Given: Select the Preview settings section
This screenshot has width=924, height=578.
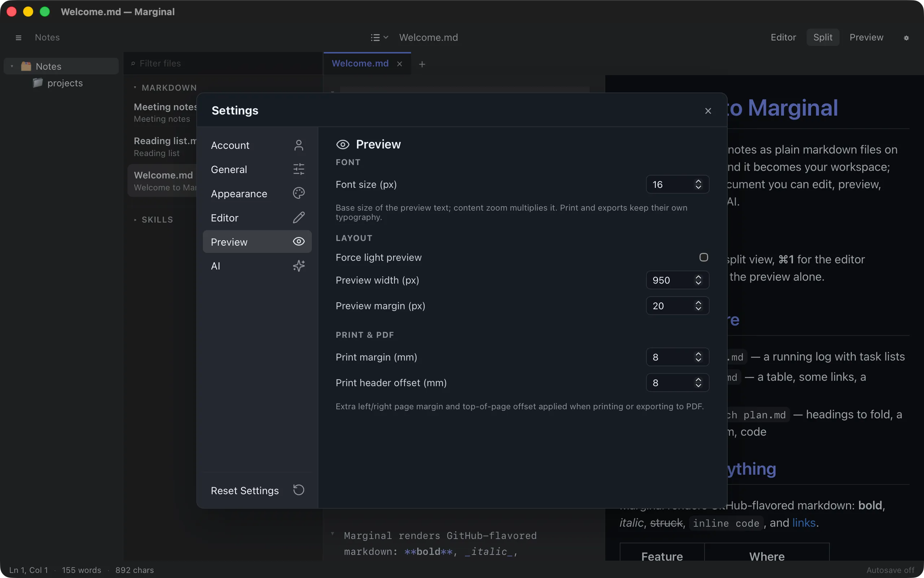Looking at the screenshot, I should (257, 242).
